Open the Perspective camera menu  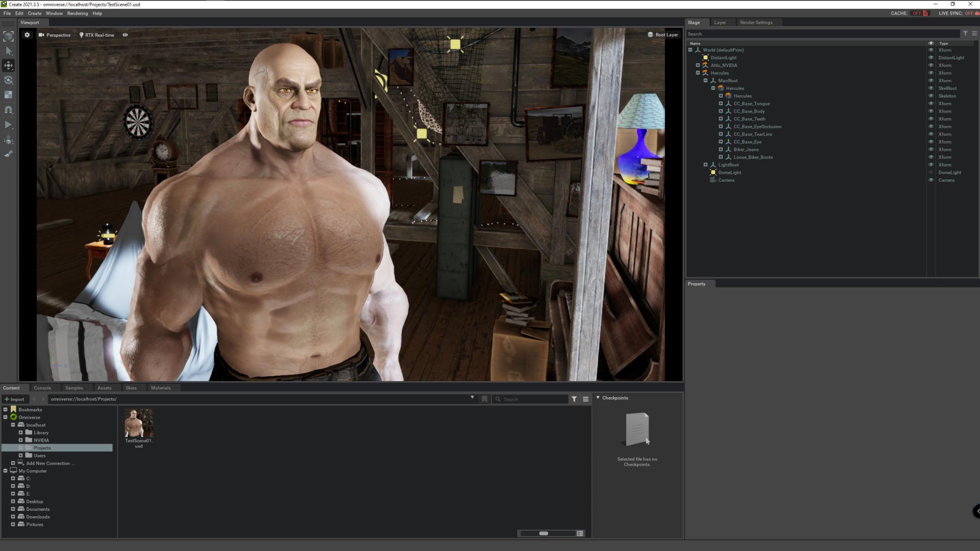click(55, 35)
